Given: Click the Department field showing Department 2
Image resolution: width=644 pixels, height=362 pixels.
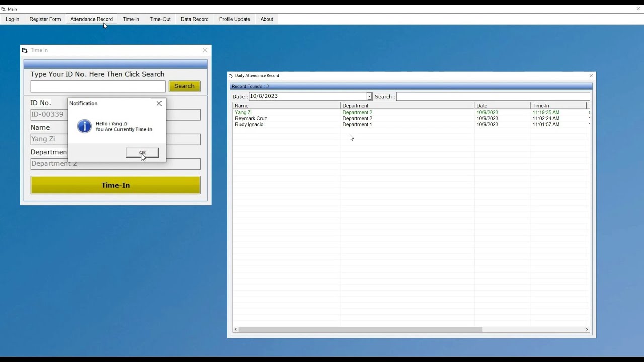Looking at the screenshot, I should pos(116,164).
